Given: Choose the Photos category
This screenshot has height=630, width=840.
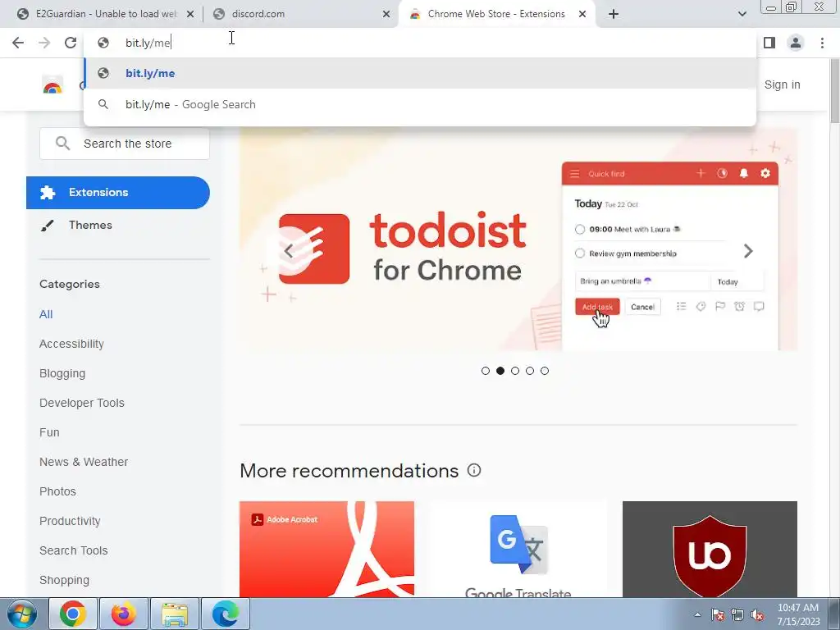Looking at the screenshot, I should [x=58, y=491].
